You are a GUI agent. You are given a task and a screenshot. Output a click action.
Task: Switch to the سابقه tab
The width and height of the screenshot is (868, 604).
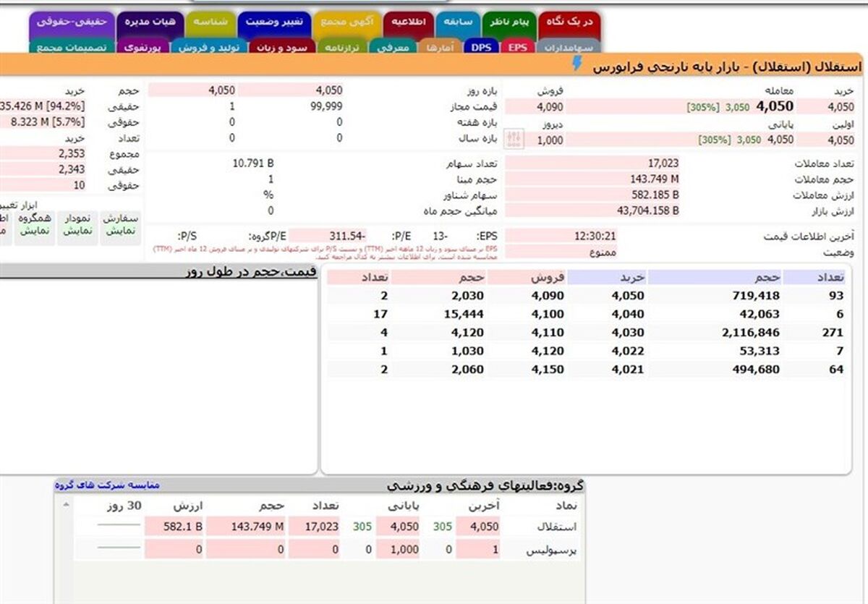click(x=459, y=22)
